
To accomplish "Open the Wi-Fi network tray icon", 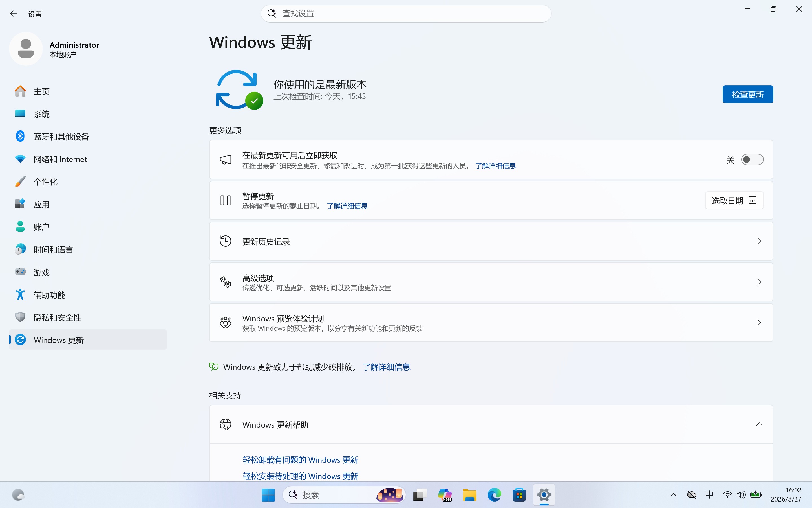I will click(727, 495).
